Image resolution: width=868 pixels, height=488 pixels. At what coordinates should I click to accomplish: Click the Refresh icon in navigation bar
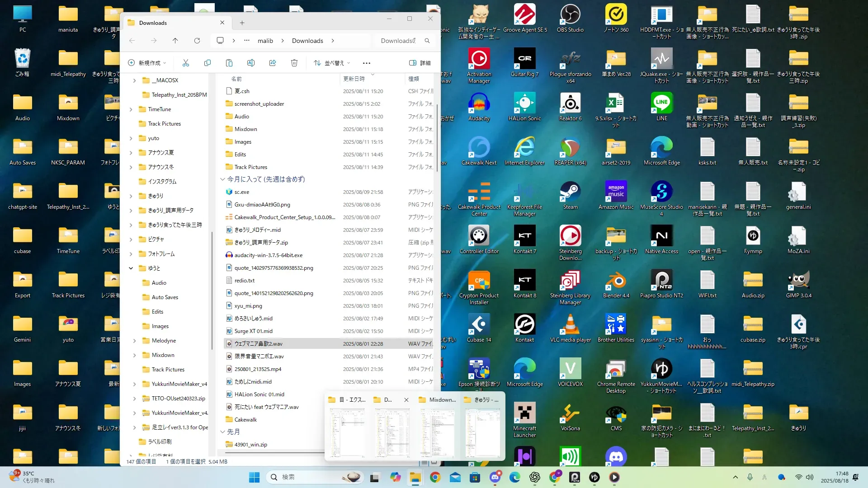[197, 41]
